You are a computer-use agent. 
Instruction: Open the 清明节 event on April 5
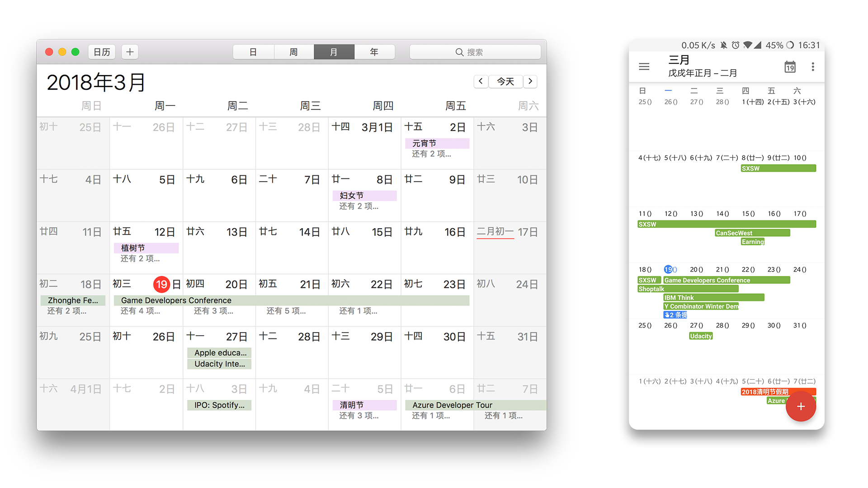pos(364,405)
